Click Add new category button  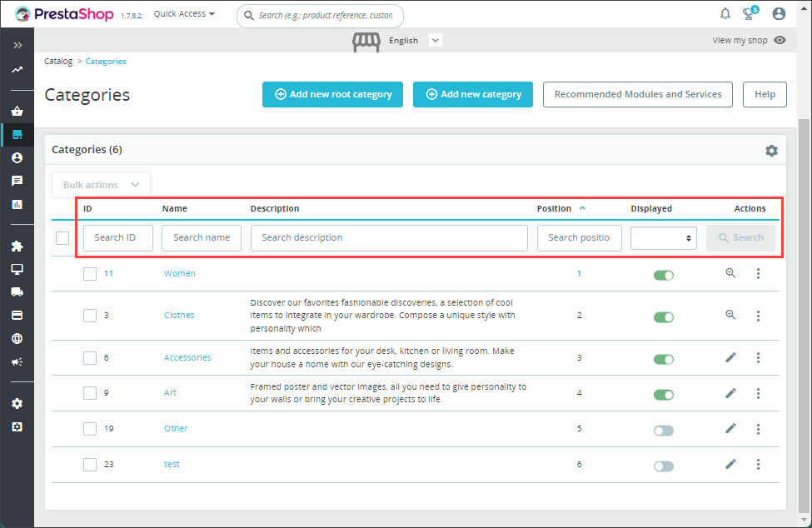click(x=473, y=94)
